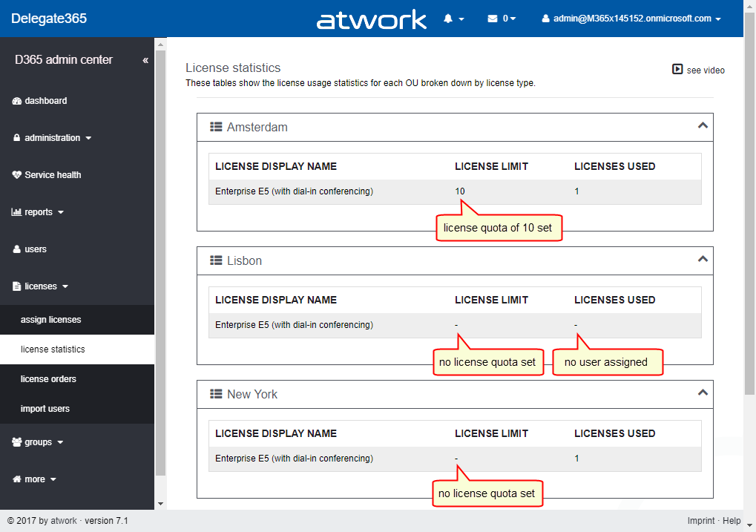Open the Help link
This screenshot has height=532, width=756.
coord(732,521)
